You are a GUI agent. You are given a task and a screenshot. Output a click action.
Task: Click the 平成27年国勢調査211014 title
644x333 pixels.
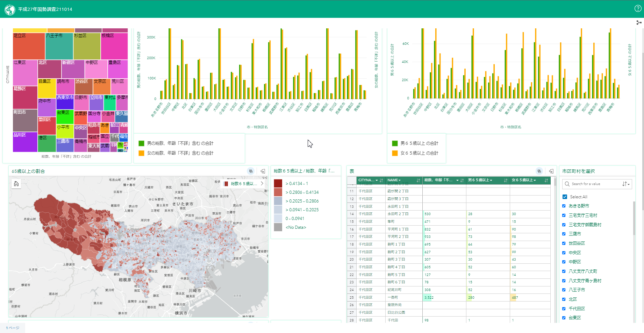click(45, 9)
